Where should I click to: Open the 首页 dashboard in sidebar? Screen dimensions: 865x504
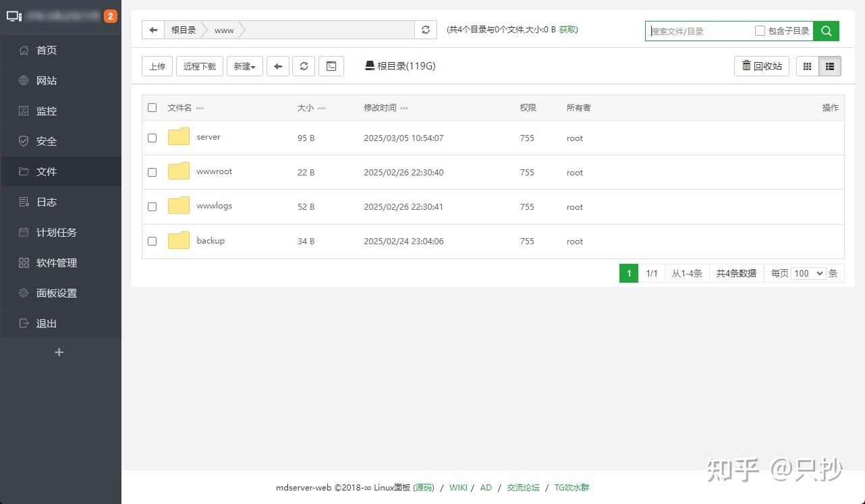(46, 50)
